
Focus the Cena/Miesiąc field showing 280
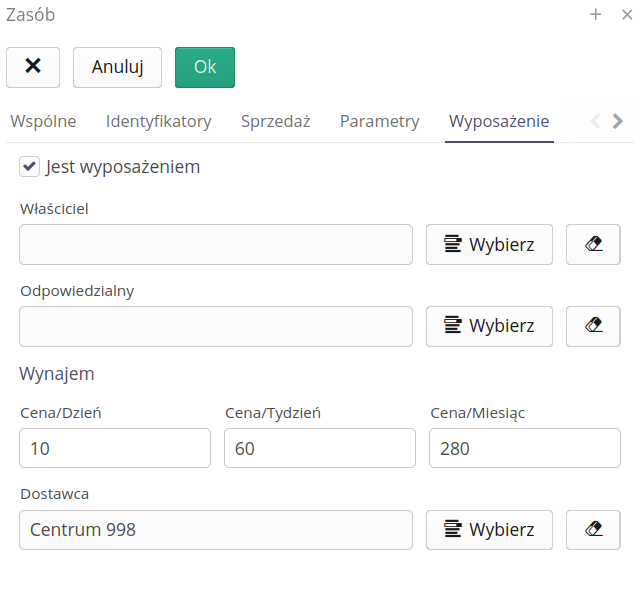(x=524, y=449)
